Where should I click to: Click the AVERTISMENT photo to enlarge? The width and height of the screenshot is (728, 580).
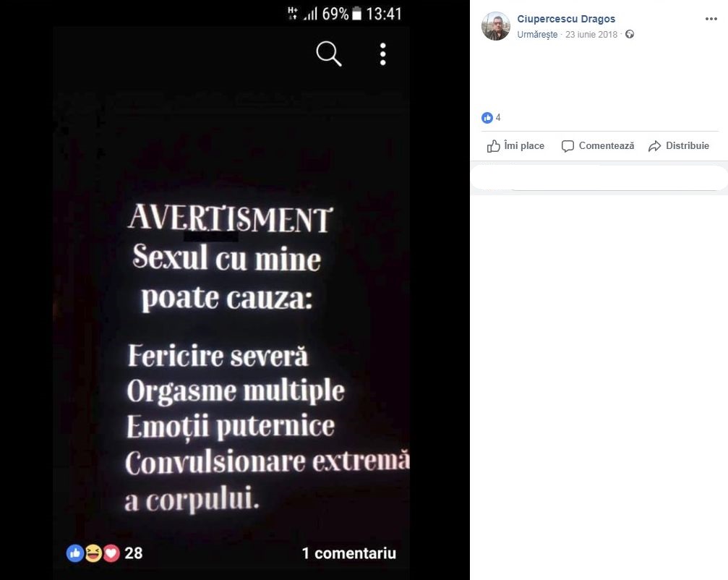(231, 302)
